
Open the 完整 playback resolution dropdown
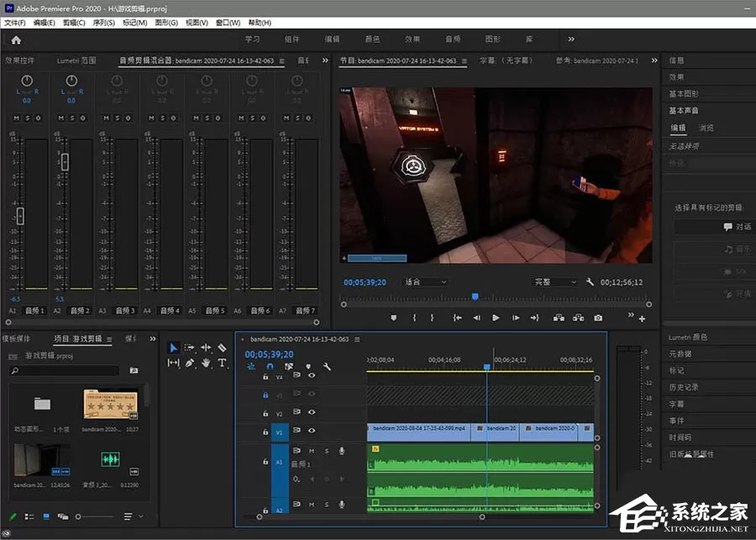tap(554, 282)
